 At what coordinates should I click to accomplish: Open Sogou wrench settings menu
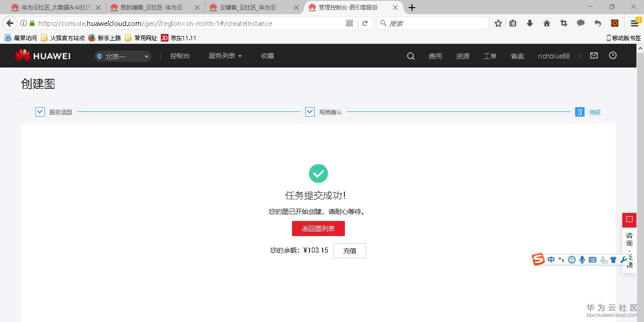pyautogui.click(x=624, y=259)
